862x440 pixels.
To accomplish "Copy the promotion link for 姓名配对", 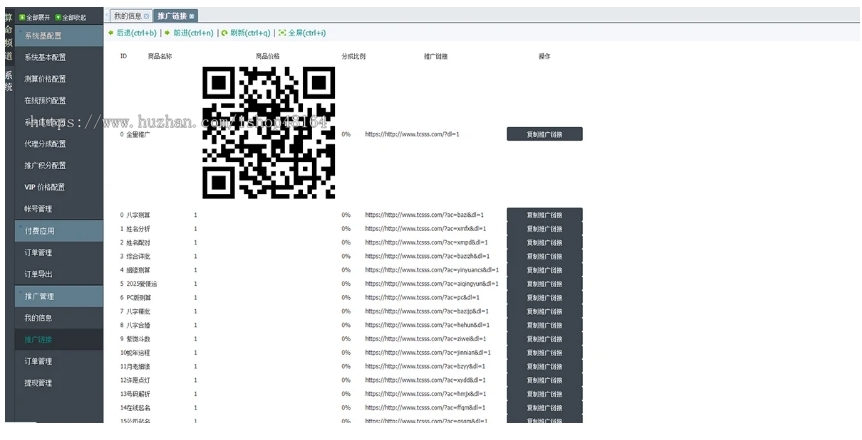I will pyautogui.click(x=544, y=243).
